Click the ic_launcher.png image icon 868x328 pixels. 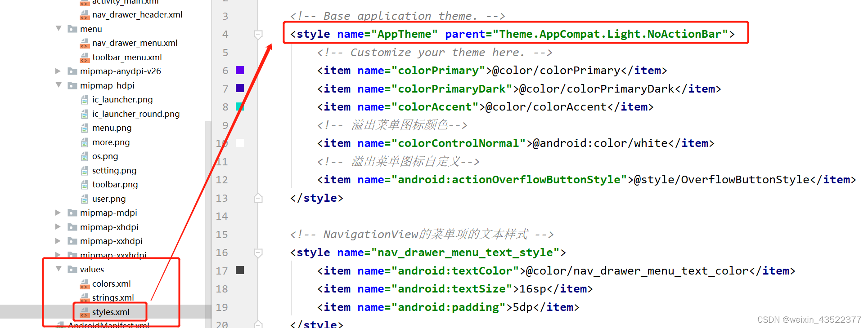(x=85, y=100)
